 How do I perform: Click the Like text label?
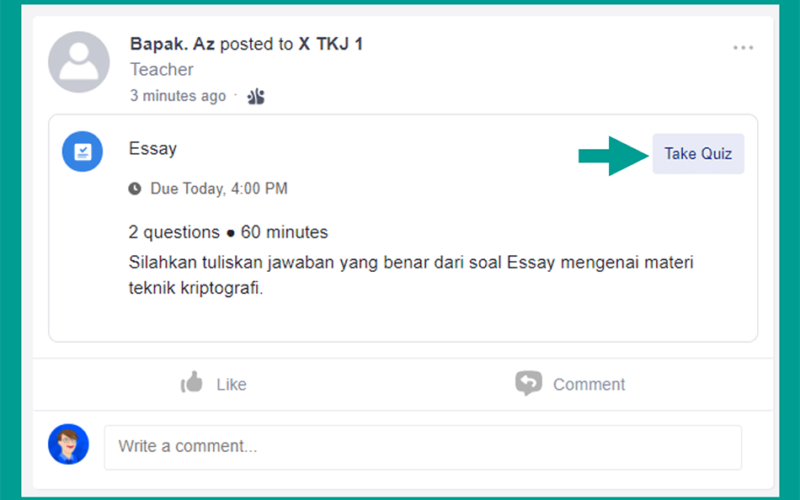point(231,384)
